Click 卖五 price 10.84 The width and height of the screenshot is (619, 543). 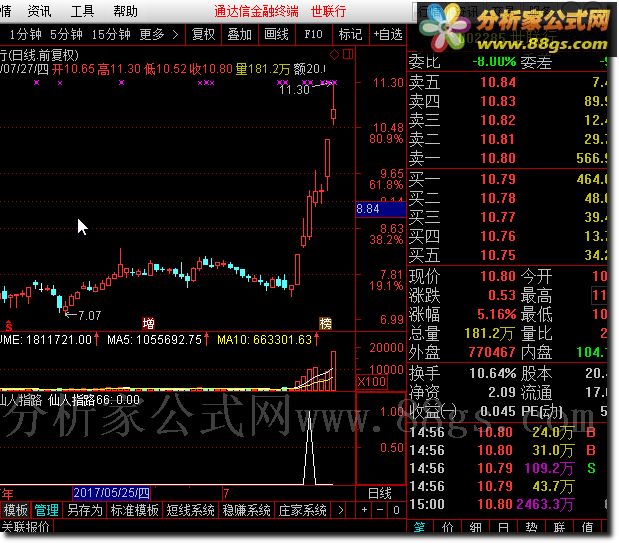(x=497, y=82)
